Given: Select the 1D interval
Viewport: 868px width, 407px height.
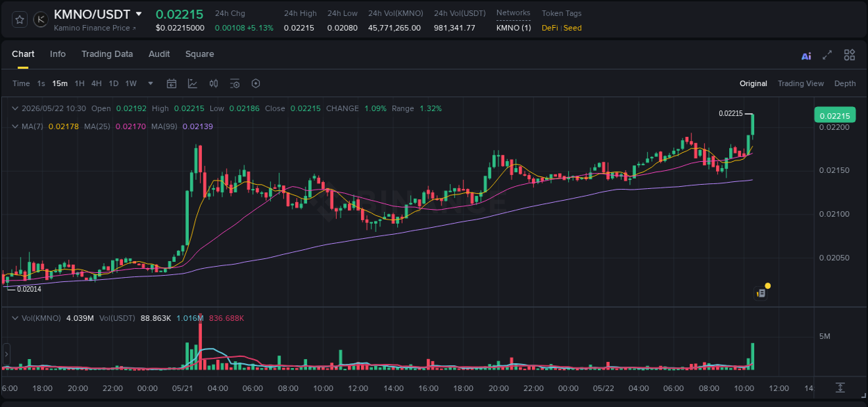Looking at the screenshot, I should [113, 83].
